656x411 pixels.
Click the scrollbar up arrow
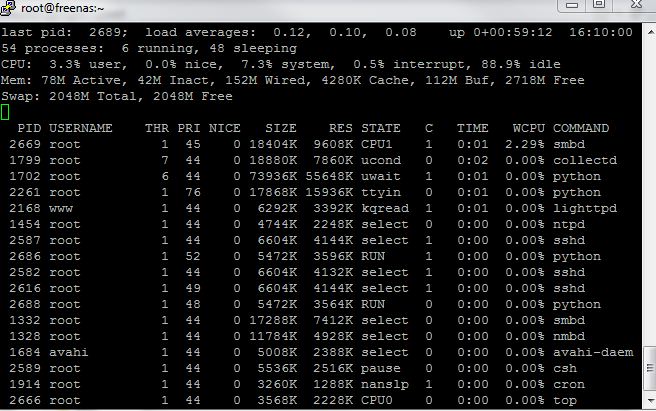pyautogui.click(x=651, y=32)
